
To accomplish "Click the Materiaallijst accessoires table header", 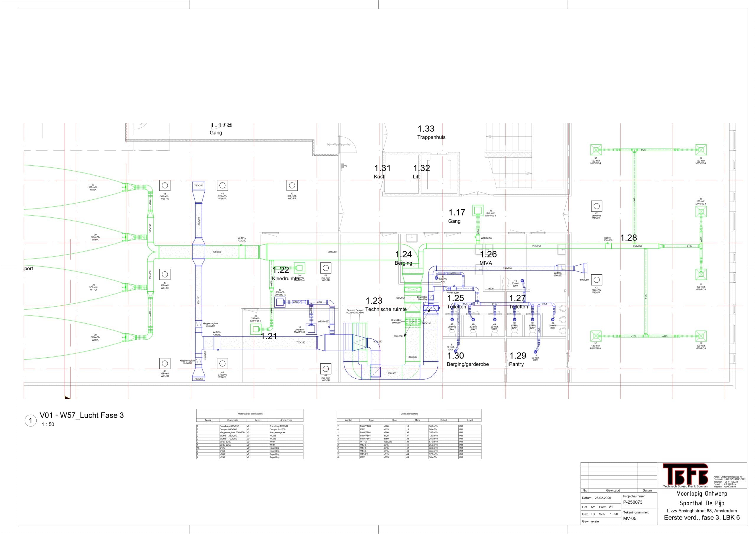I will [x=250, y=413].
